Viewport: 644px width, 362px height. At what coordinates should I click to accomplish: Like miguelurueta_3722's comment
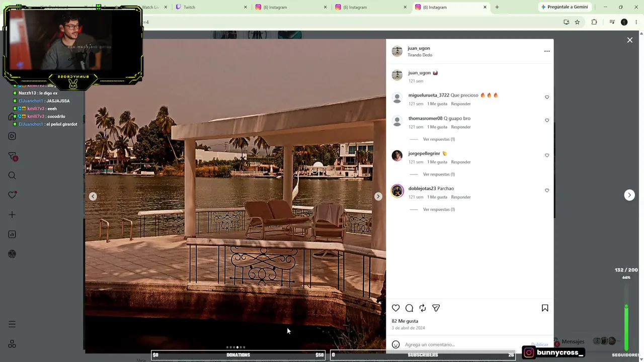[547, 97]
